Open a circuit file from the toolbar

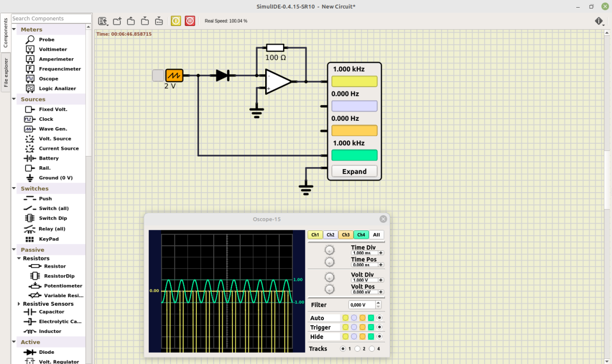pyautogui.click(x=131, y=21)
